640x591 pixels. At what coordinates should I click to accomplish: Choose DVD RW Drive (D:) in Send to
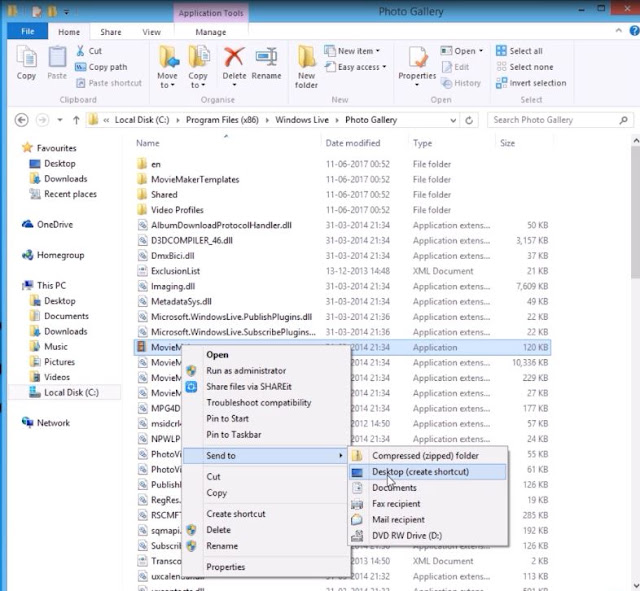(x=428, y=535)
